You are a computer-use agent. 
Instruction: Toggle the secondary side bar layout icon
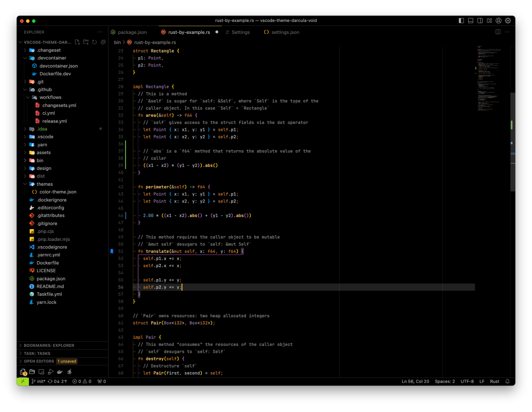coord(480,21)
